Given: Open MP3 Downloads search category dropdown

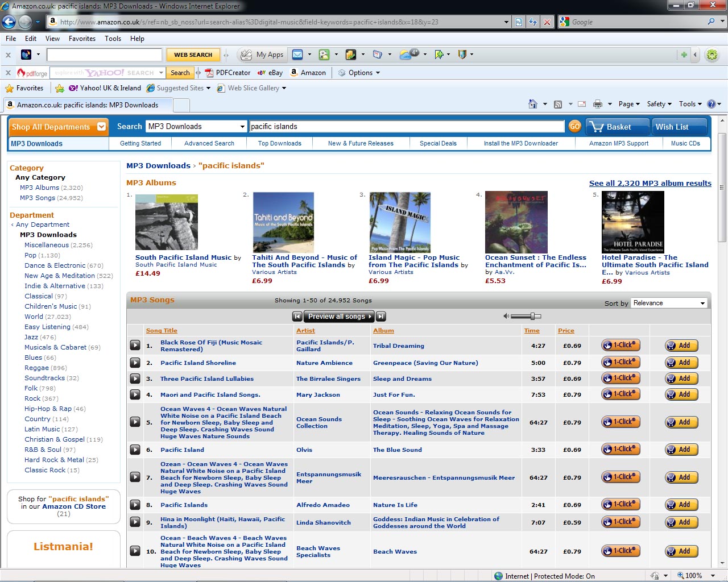Looking at the screenshot, I should point(196,126).
